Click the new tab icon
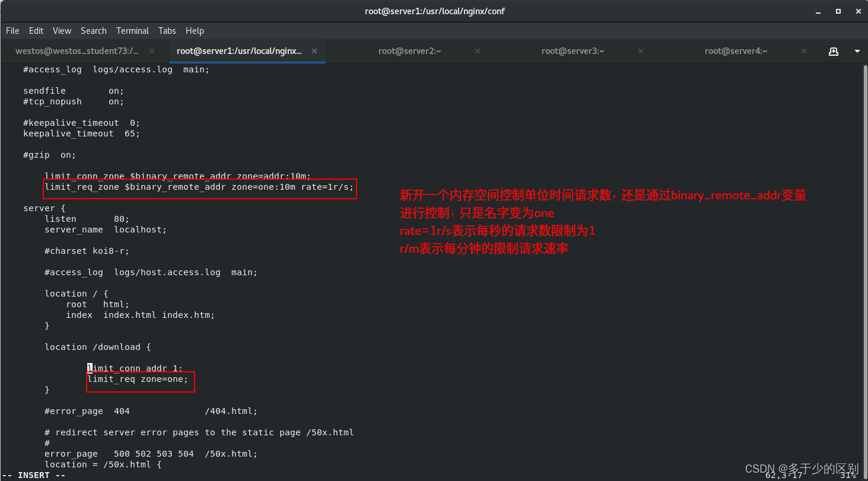This screenshot has width=868, height=481. [x=834, y=52]
